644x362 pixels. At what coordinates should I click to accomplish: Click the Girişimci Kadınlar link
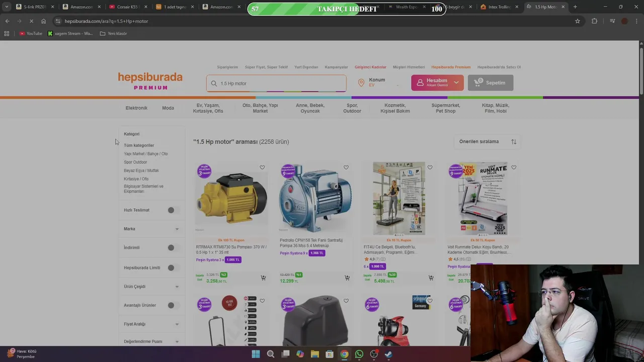click(x=370, y=67)
